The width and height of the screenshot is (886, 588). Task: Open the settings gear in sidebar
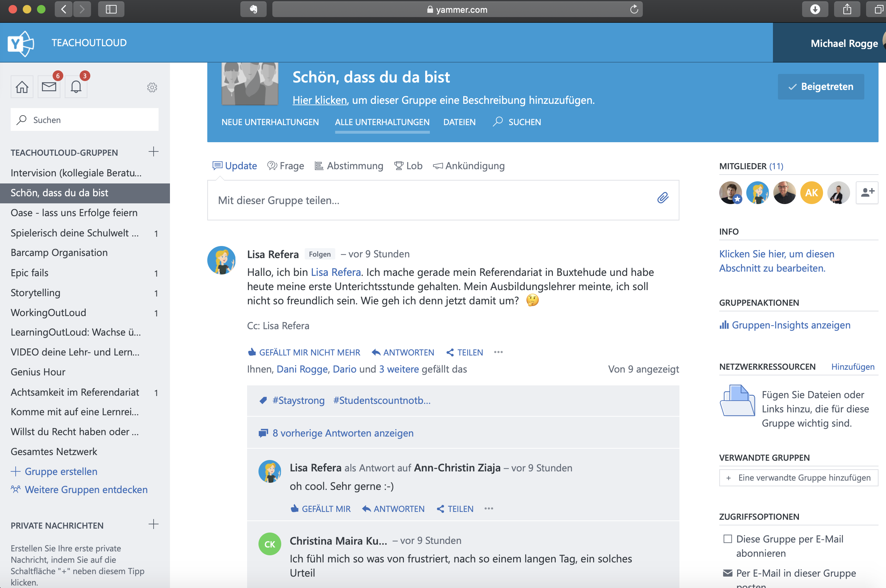tap(152, 87)
